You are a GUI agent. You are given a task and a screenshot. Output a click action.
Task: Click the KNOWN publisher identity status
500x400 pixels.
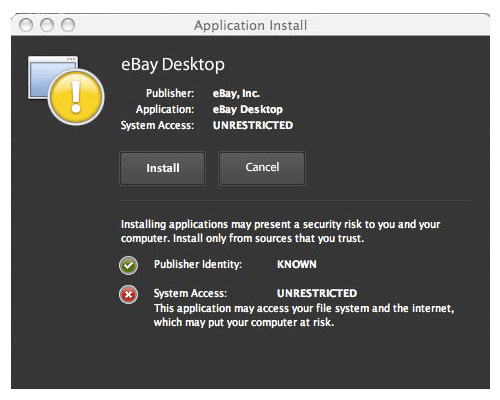coord(297,264)
